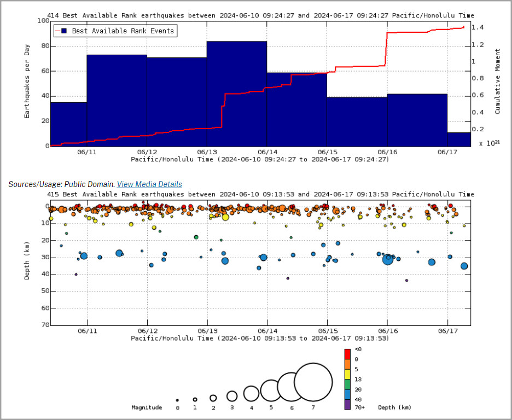Click the green 13 km depth legend swatch

347,384
